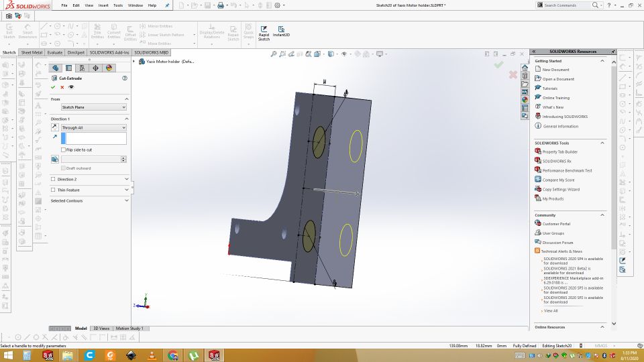Open VLC from the Windows taskbar
The height and width of the screenshot is (362, 644).
point(152,355)
